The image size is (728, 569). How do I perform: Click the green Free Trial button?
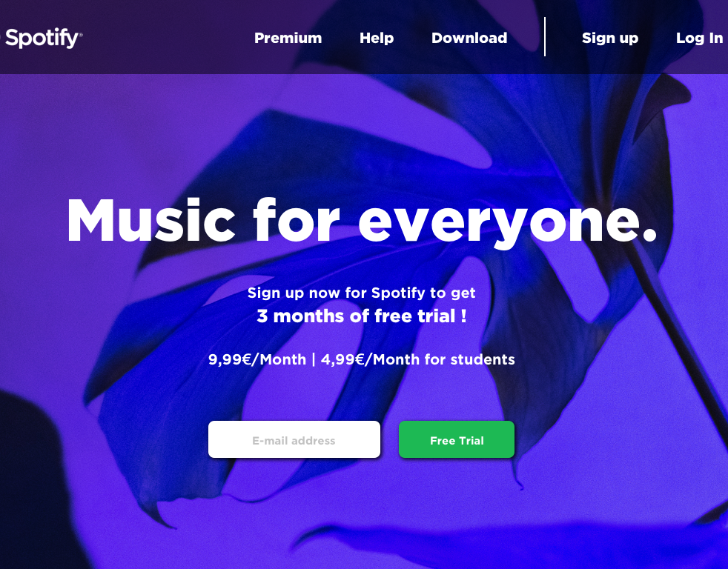(x=457, y=439)
